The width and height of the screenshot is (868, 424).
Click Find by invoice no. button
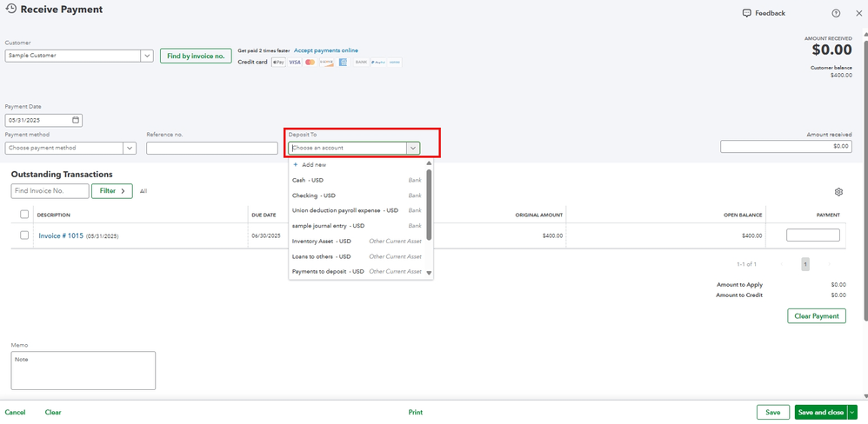(x=196, y=56)
